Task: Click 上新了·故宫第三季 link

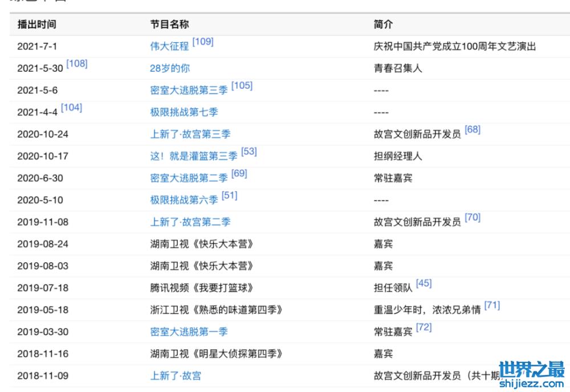Action: 190,134
